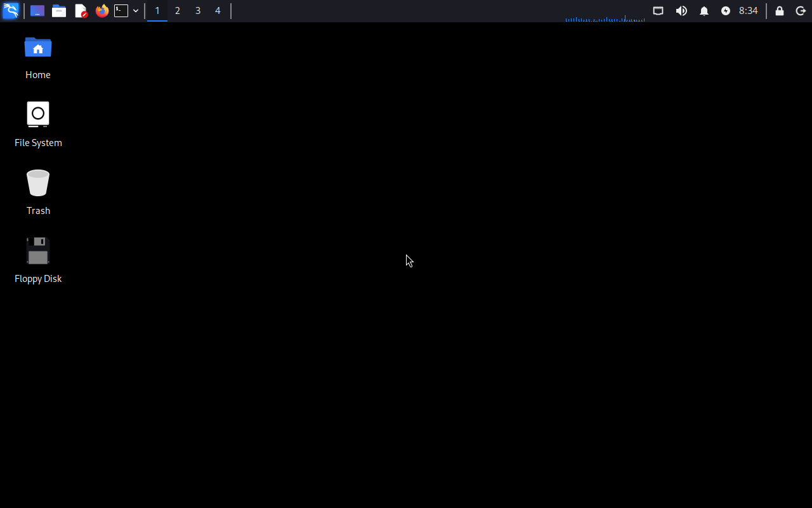
Task: Switch to workspace 2
Action: tap(178, 11)
